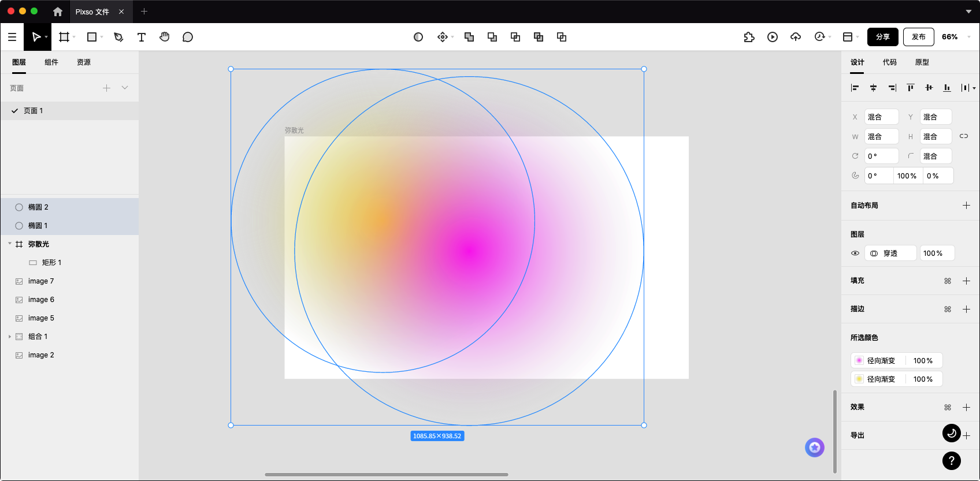
Task: Open the Move tool dropdown arrow
Action: coord(46,37)
